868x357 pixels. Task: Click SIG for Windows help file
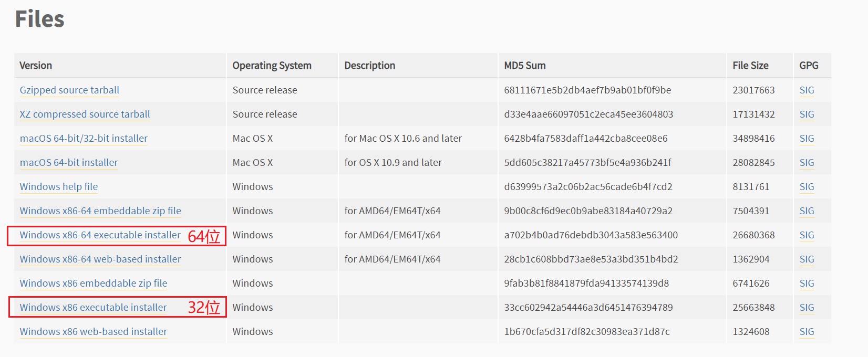click(807, 187)
